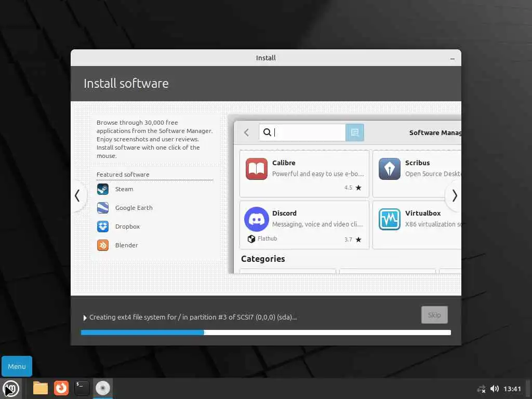Click the Blender icon in the featured list
Viewport: 532px width, 399px height.
point(103,245)
